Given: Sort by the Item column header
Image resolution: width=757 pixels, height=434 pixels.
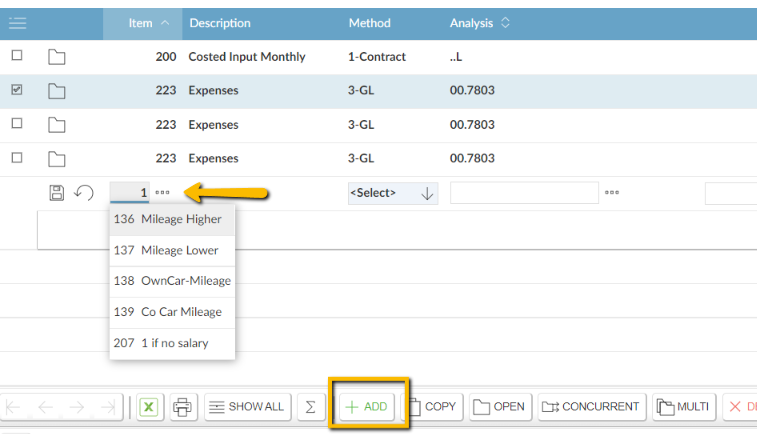Looking at the screenshot, I should [142, 23].
